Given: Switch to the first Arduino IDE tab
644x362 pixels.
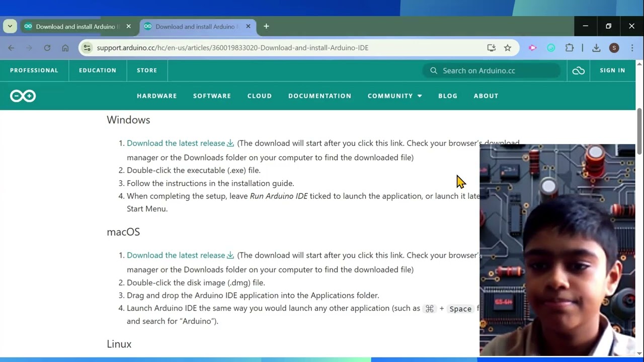Looking at the screenshot, I should pos(76,27).
